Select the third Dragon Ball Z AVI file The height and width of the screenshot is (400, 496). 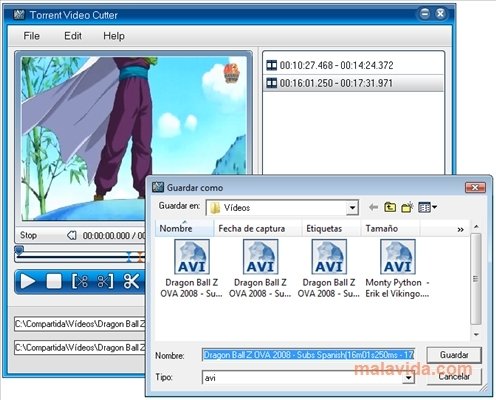coord(329,268)
